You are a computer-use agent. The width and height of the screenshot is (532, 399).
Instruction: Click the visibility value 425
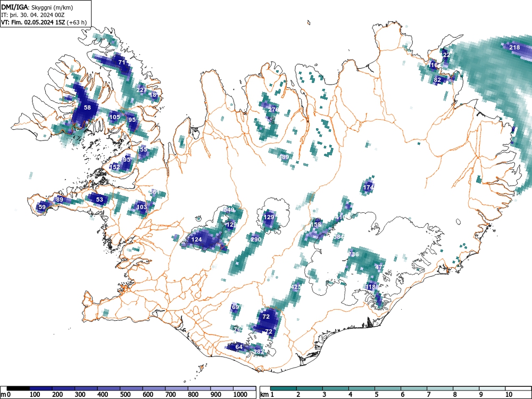click(x=296, y=287)
